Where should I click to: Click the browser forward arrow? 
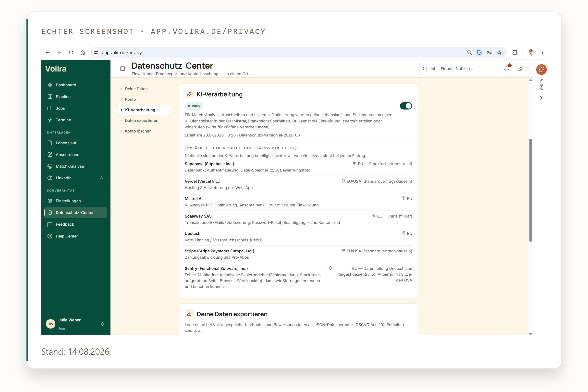tap(59, 52)
